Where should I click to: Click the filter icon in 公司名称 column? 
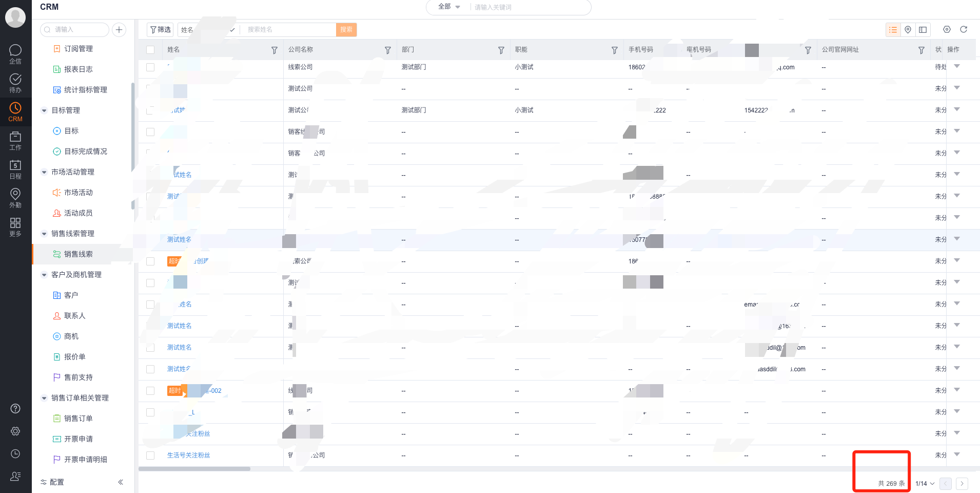tap(388, 50)
